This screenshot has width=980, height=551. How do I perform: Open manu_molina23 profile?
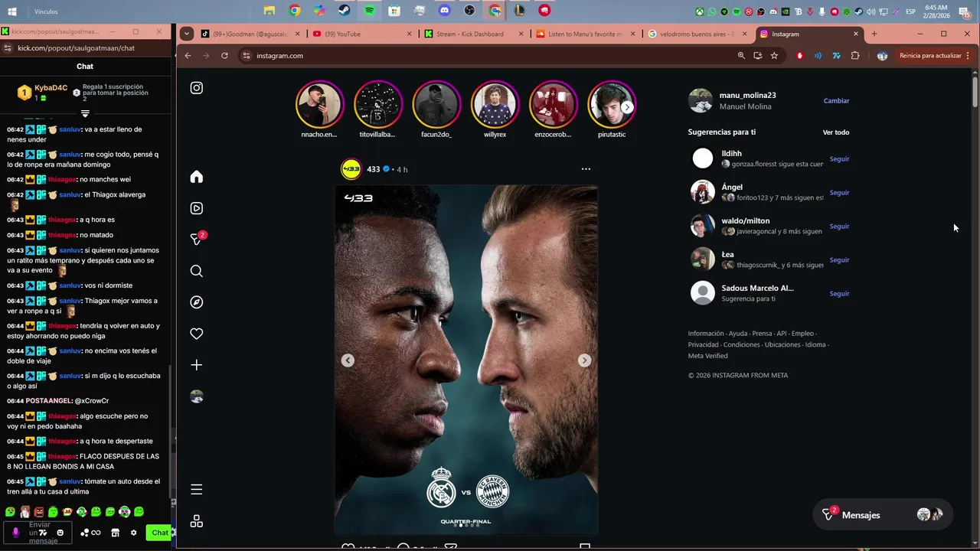(747, 96)
